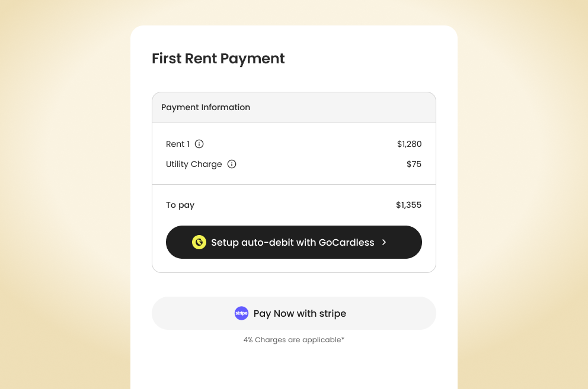Screen dimensions: 588x389
Task: Click the chevron arrow on the GoCardless button
Action: pos(384,242)
